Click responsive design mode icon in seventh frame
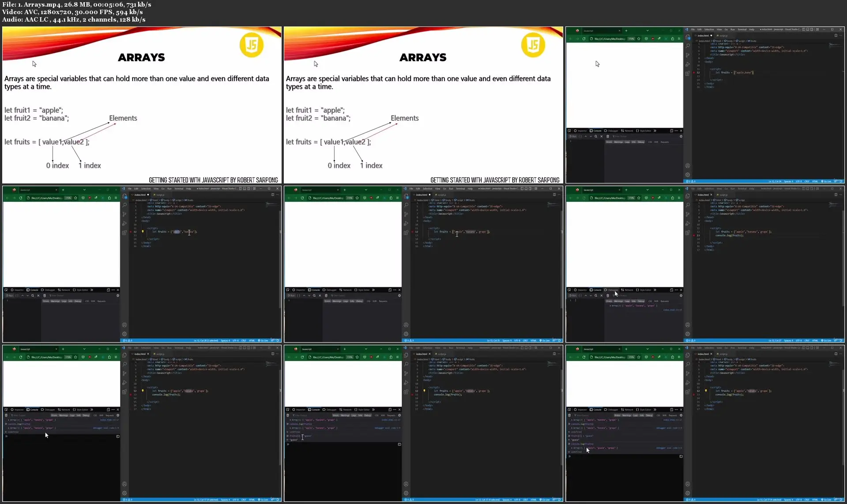Viewport: 847px width, 504px height. click(x=108, y=410)
